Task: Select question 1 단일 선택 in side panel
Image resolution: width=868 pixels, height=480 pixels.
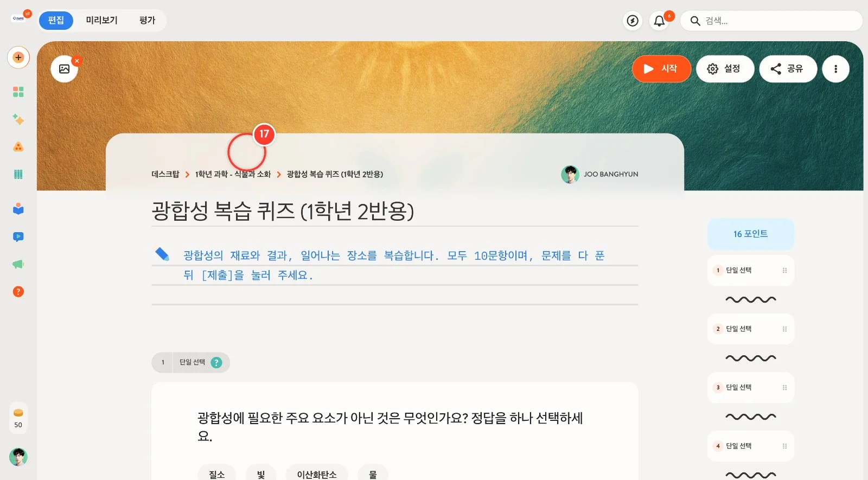Action: [751, 270]
